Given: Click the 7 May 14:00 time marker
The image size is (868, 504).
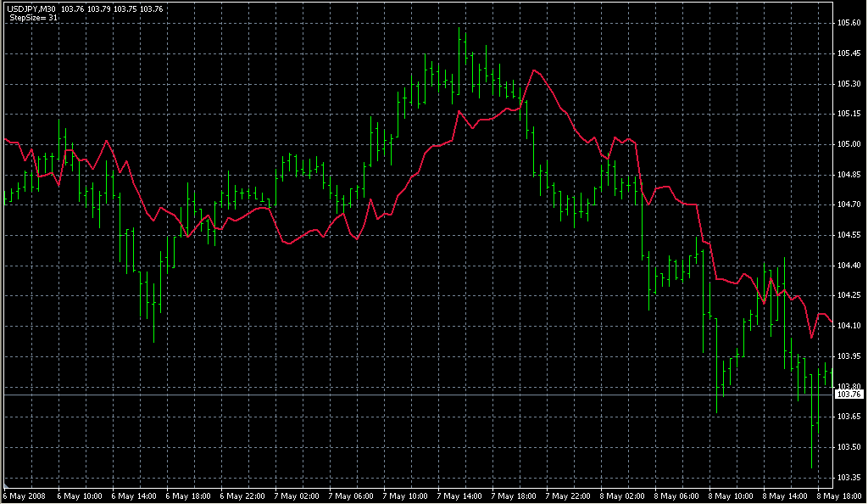Looking at the screenshot, I should (x=462, y=496).
